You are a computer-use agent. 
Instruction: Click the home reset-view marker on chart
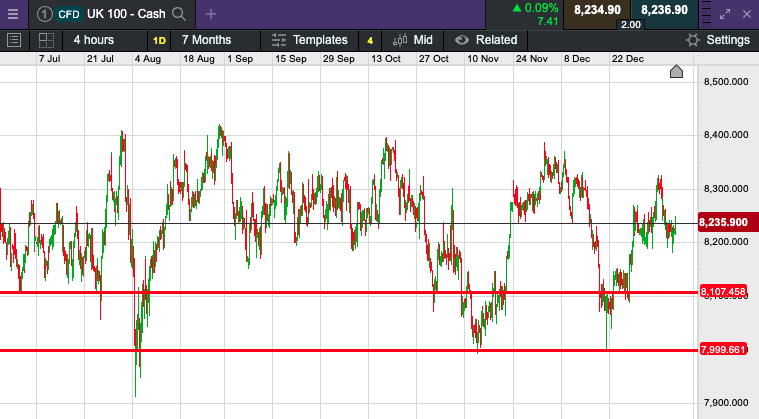[x=676, y=72]
